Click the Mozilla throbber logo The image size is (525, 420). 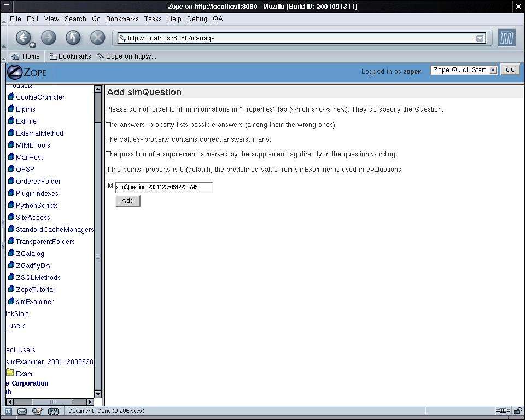tap(506, 38)
